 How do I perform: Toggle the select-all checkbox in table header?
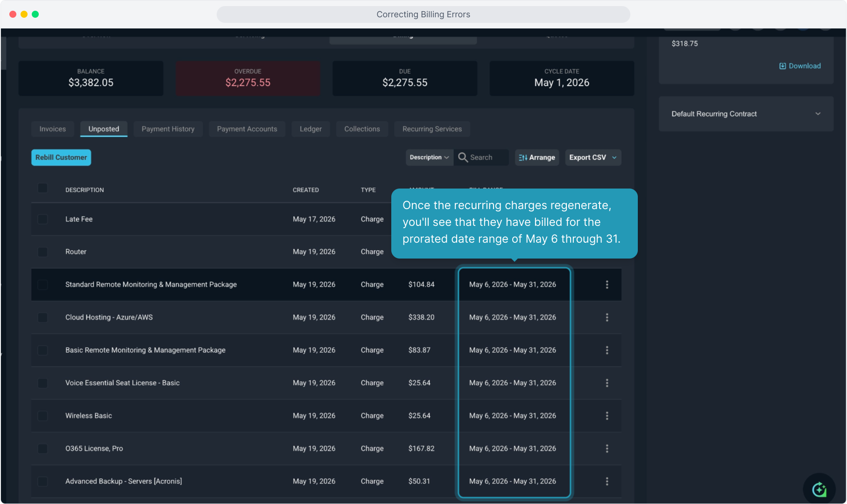[42, 188]
